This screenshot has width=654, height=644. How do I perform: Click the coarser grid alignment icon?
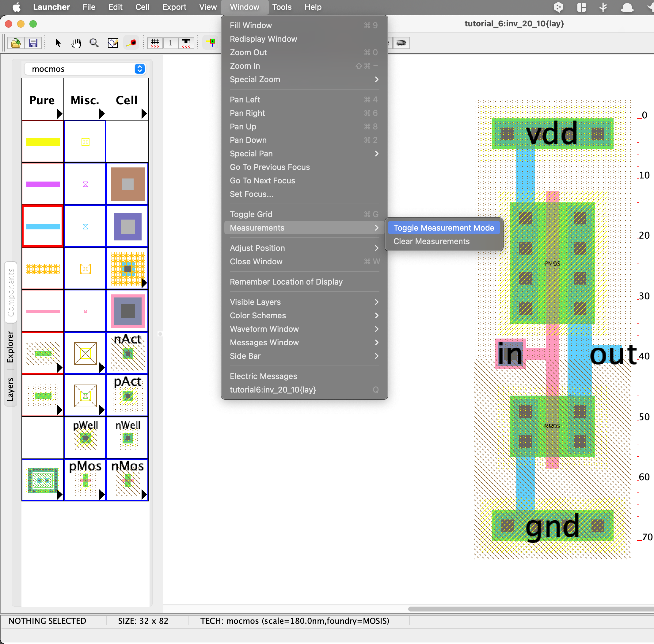coord(155,43)
